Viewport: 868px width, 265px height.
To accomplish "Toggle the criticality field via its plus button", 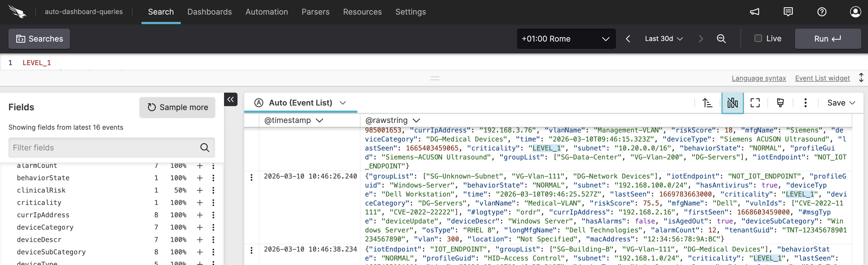I will pyautogui.click(x=200, y=203).
